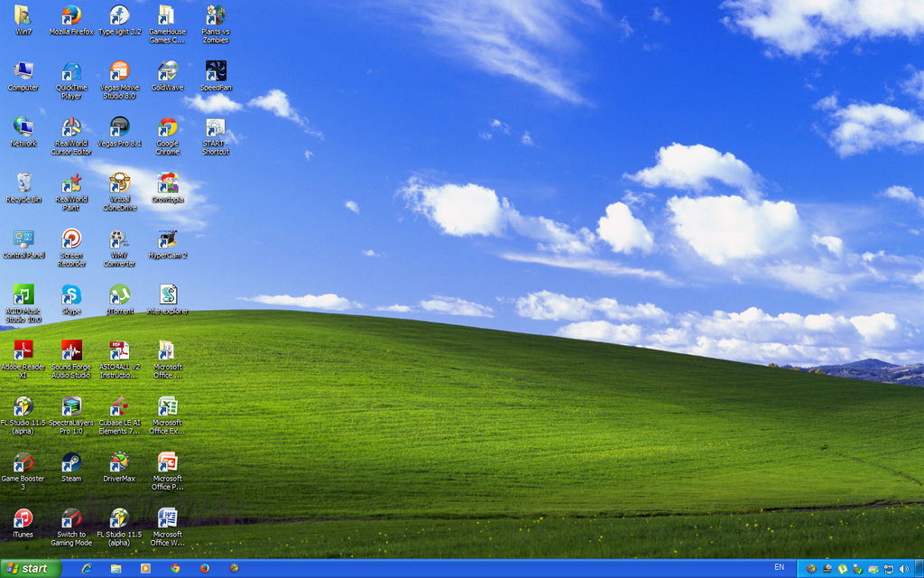
Task: Launch Internet Explorer from the taskbar
Action: click(87, 569)
